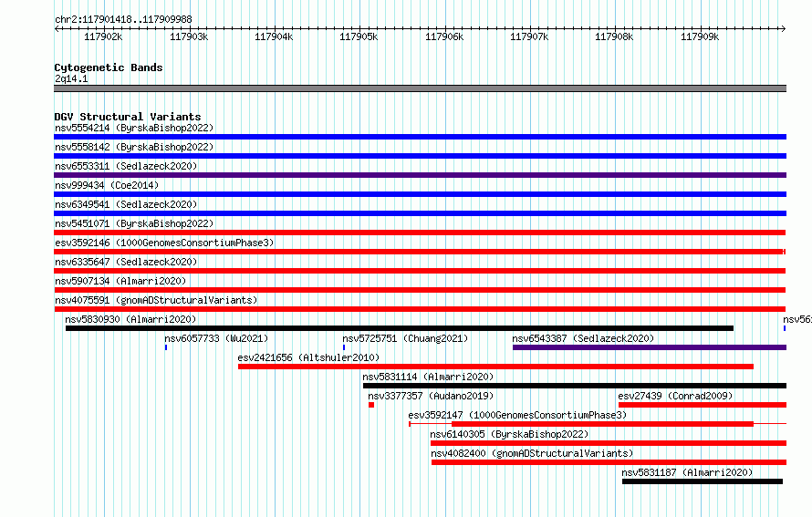
Task: Click the esv27439 (Conrad2009) label
Action: [x=675, y=396]
